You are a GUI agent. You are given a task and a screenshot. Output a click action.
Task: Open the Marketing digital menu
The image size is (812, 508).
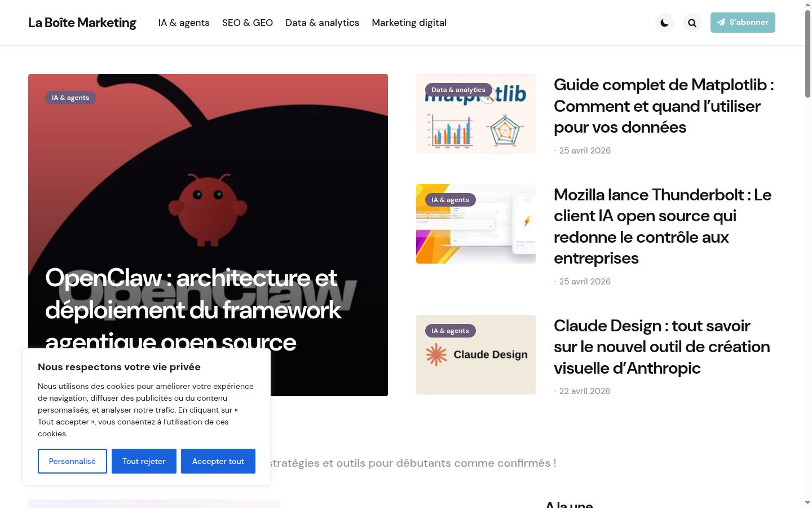point(409,23)
